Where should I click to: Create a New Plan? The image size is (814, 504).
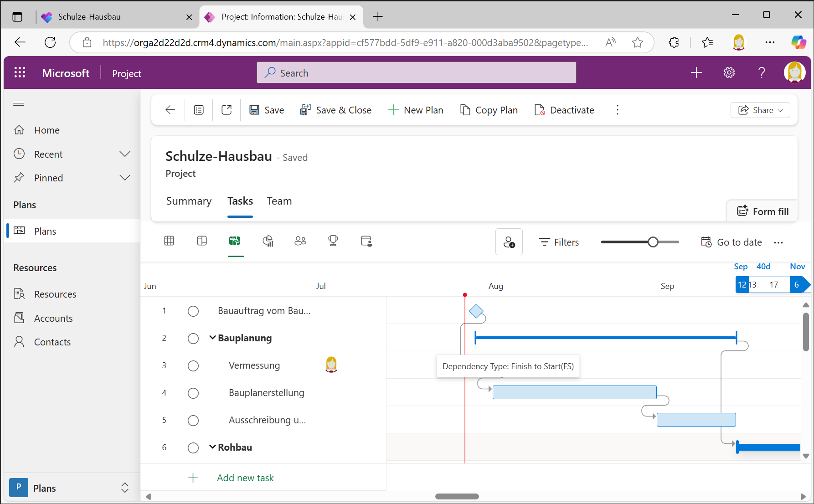[415, 110]
